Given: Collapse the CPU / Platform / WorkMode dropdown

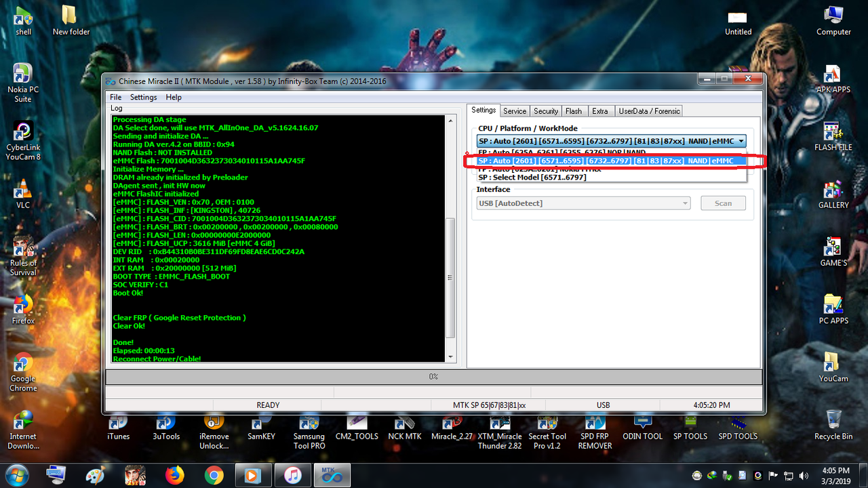Looking at the screenshot, I should [741, 141].
